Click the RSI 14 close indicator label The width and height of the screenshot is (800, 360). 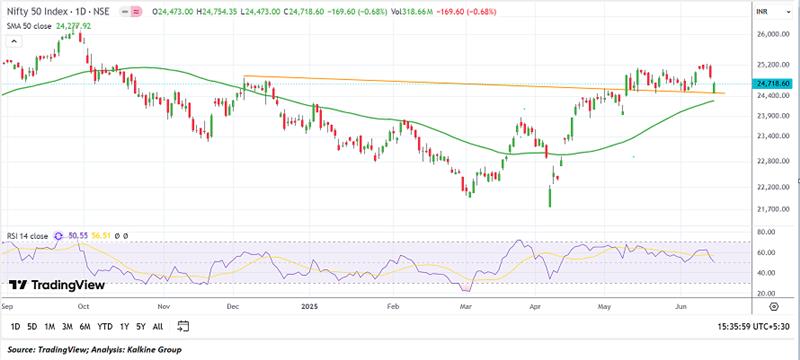[x=27, y=236]
